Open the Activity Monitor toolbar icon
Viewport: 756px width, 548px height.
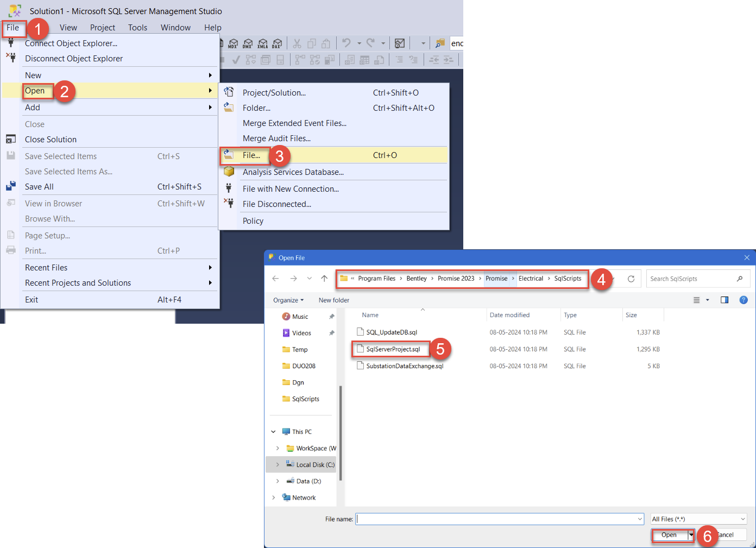[400, 43]
